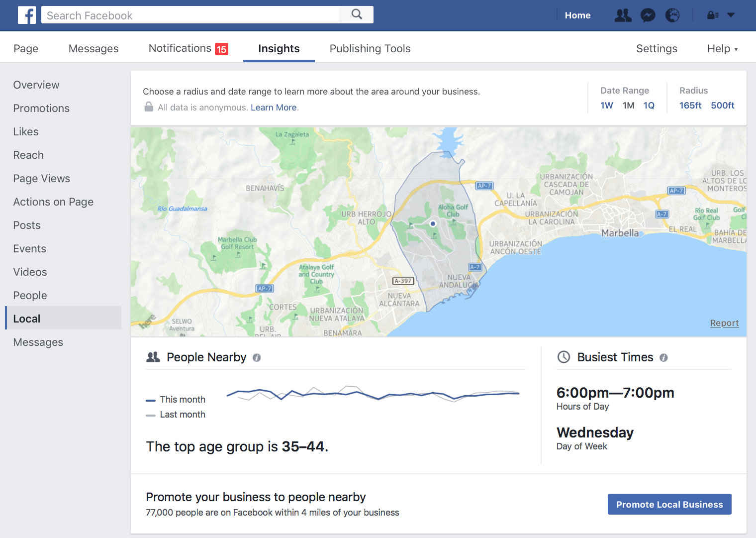This screenshot has width=756, height=538.
Task: Set radius to 500ft
Action: coord(722,106)
